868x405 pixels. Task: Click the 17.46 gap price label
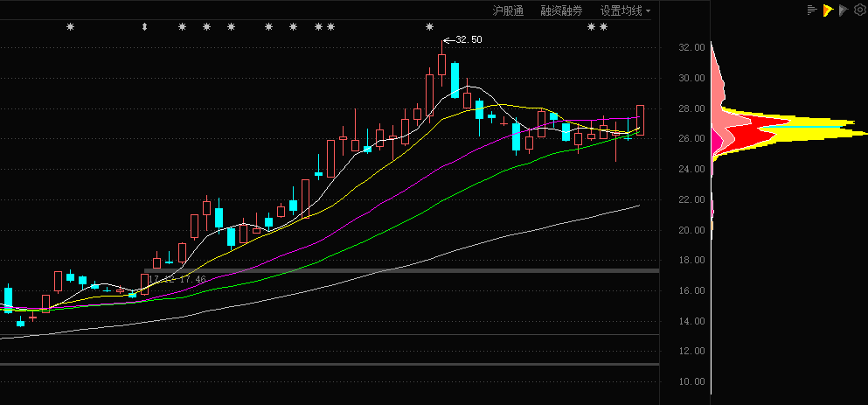pos(192,279)
